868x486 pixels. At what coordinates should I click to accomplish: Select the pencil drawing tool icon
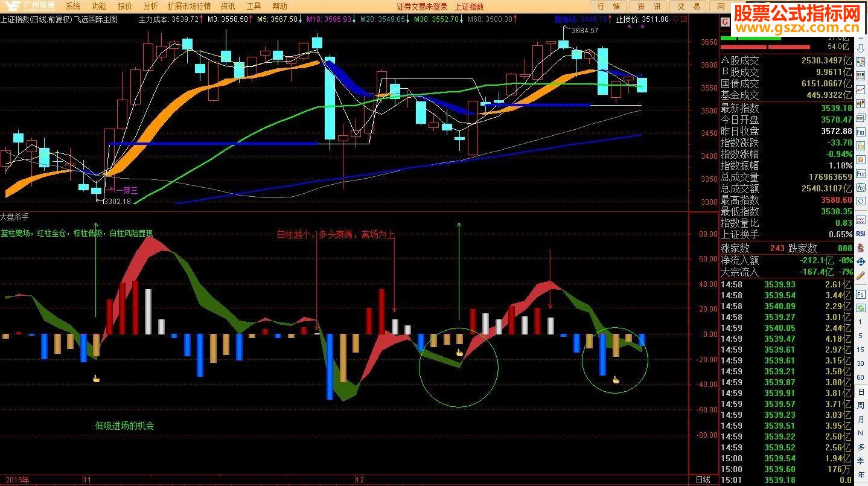pyautogui.click(x=861, y=275)
